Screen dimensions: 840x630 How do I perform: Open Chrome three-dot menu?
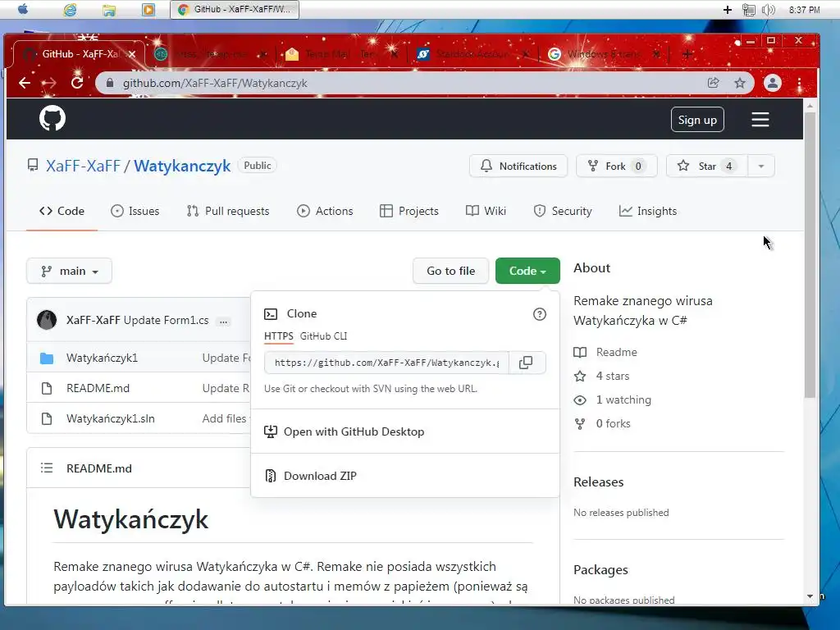click(x=799, y=83)
